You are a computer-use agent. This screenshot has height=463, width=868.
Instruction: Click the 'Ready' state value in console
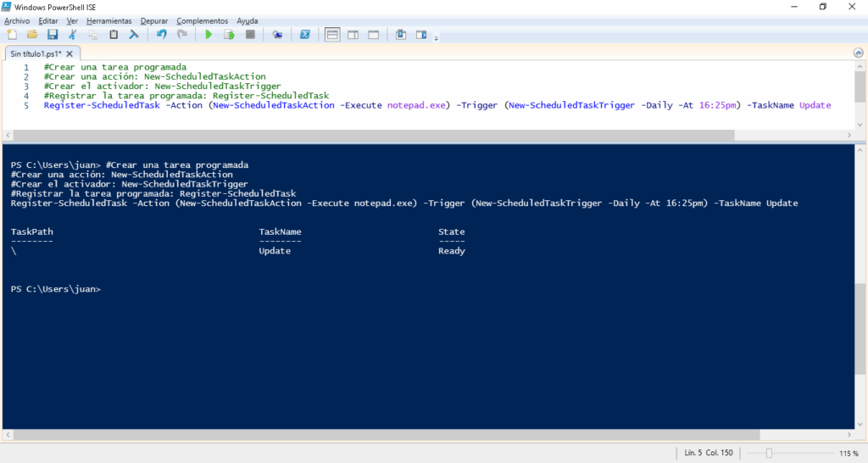click(452, 251)
